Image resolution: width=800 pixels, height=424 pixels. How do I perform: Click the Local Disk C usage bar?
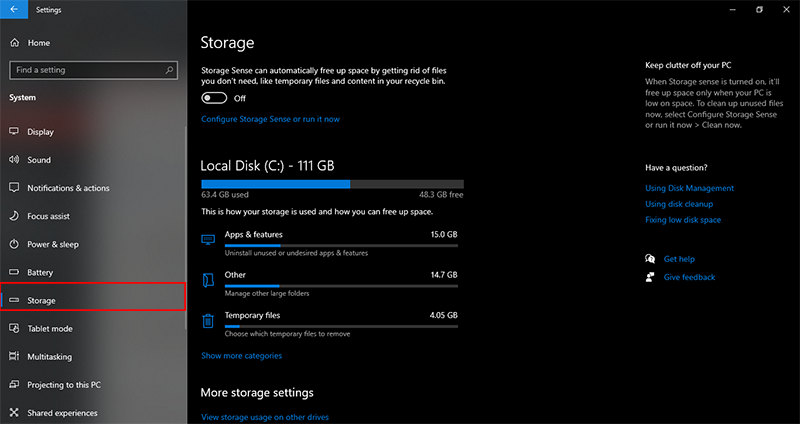click(332, 184)
